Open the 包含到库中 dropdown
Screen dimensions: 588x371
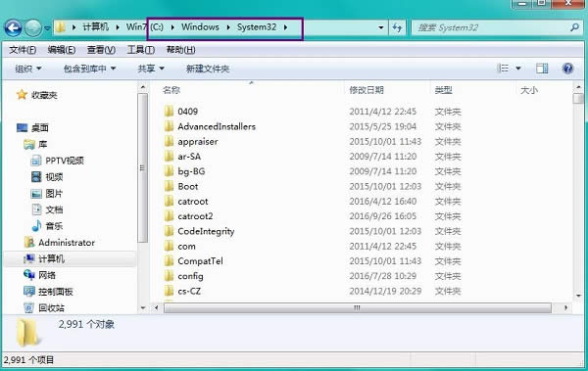[89, 69]
